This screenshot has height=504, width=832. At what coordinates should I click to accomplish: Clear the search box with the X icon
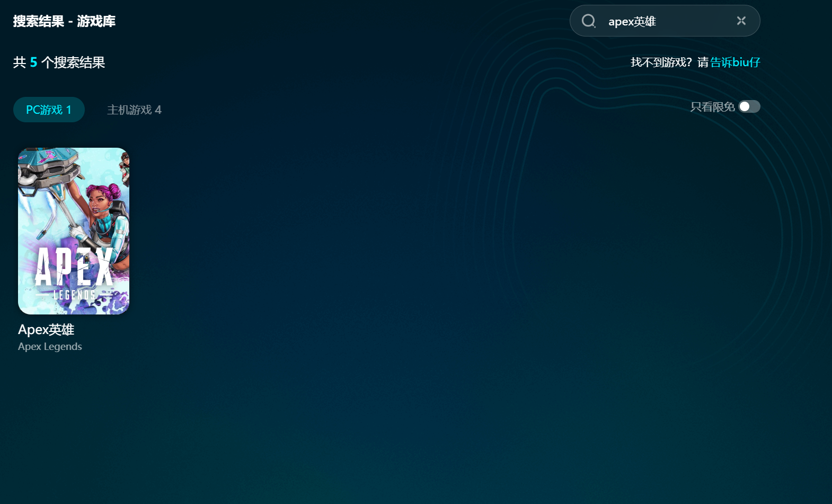pos(741,21)
